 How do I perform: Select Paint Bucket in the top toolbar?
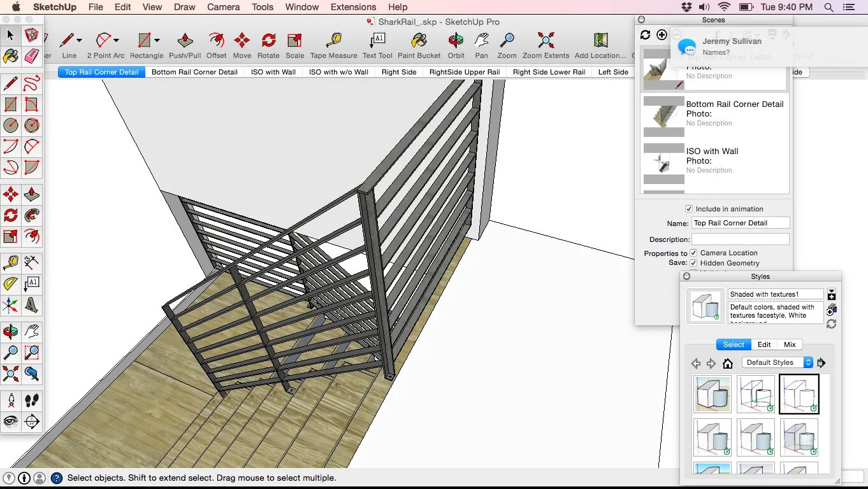pos(419,46)
